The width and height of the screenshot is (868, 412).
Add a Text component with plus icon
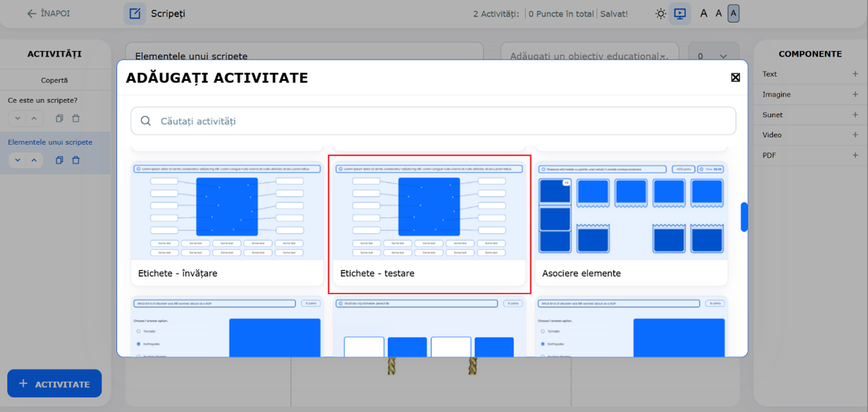855,74
